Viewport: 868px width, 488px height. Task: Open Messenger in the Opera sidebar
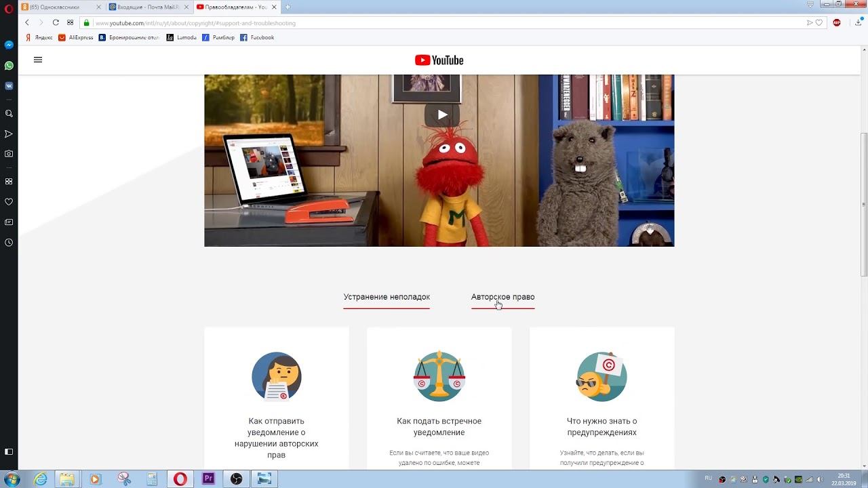point(9,45)
